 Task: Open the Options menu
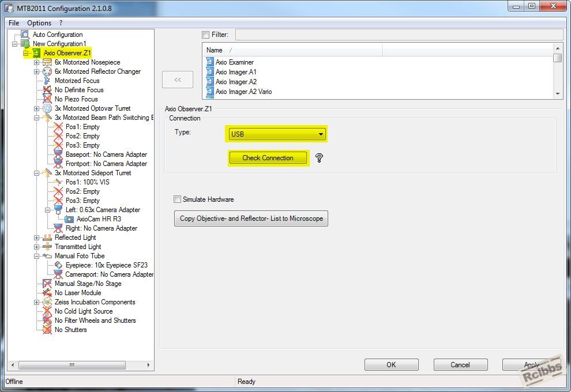tap(39, 23)
